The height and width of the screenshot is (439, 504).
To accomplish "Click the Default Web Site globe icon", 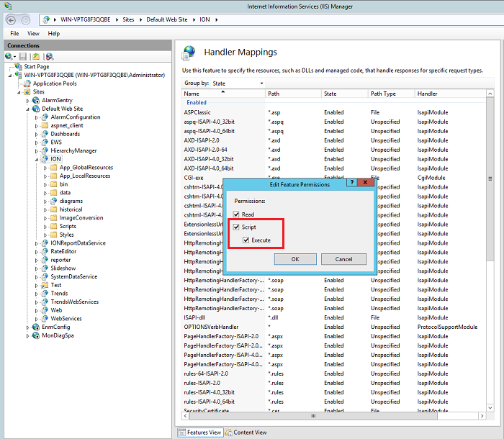I will 36,109.
